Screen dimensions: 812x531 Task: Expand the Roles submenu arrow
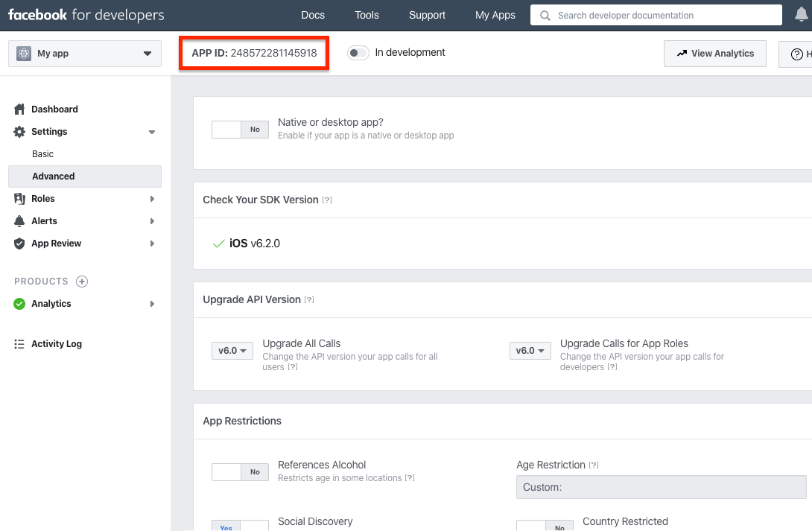(152, 199)
